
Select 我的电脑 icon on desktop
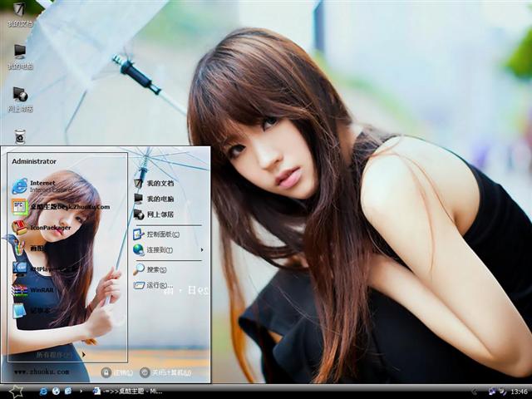pyautogui.click(x=20, y=57)
